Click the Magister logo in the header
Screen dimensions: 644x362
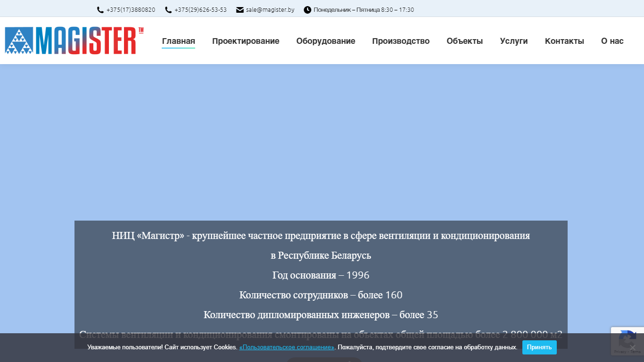pyautogui.click(x=74, y=41)
